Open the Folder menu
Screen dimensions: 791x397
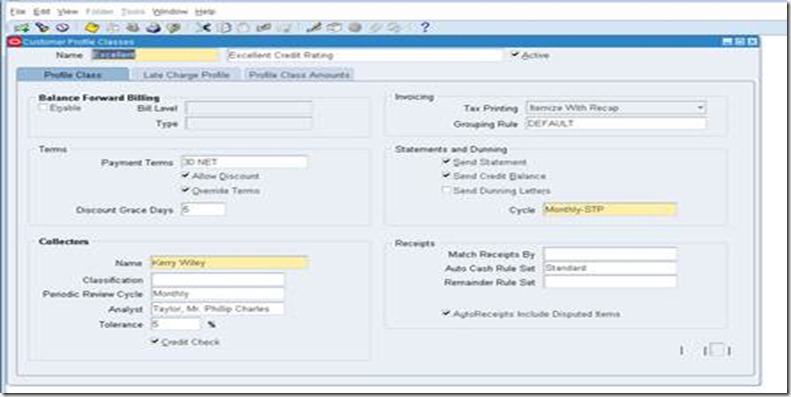[x=100, y=11]
